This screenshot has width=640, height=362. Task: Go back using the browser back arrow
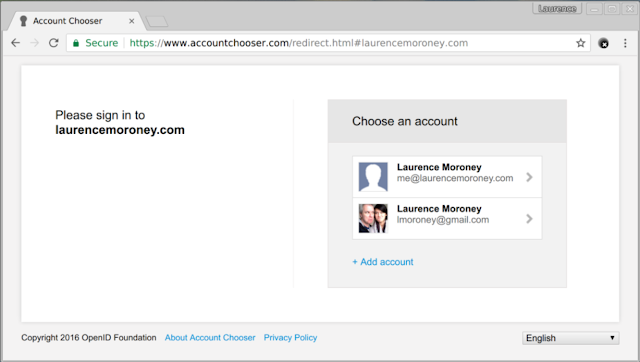coord(16,43)
